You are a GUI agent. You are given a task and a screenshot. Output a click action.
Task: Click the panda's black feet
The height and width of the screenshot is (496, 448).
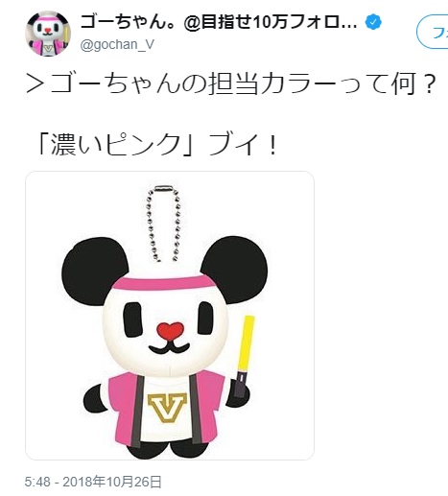coord(167,449)
